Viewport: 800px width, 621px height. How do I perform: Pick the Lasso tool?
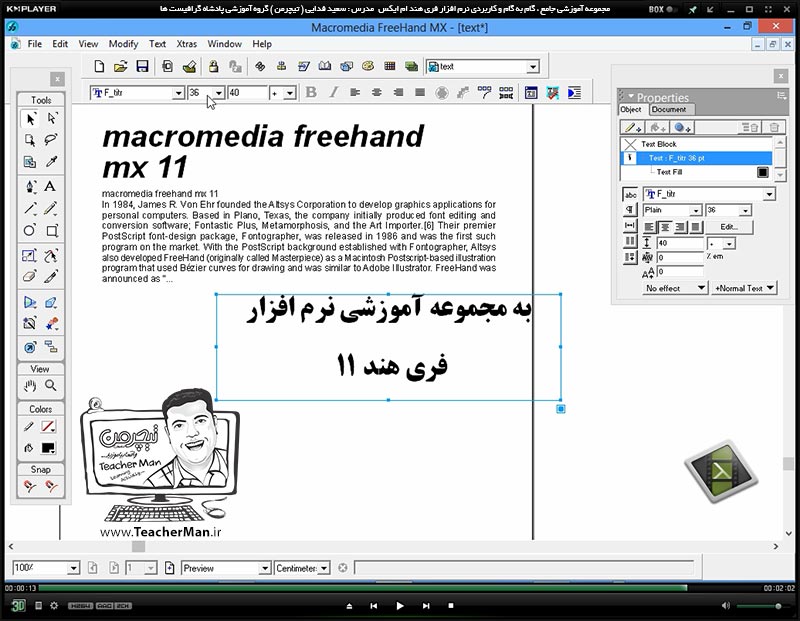(51, 140)
